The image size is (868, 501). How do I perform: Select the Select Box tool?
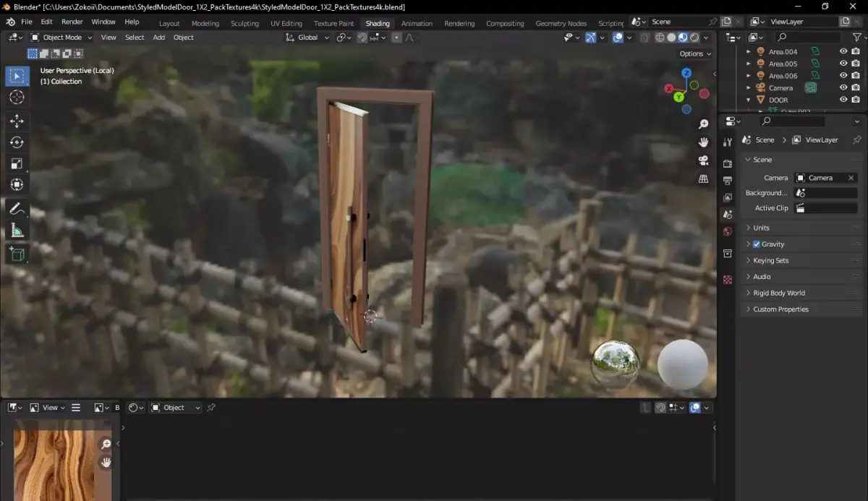[x=17, y=77]
